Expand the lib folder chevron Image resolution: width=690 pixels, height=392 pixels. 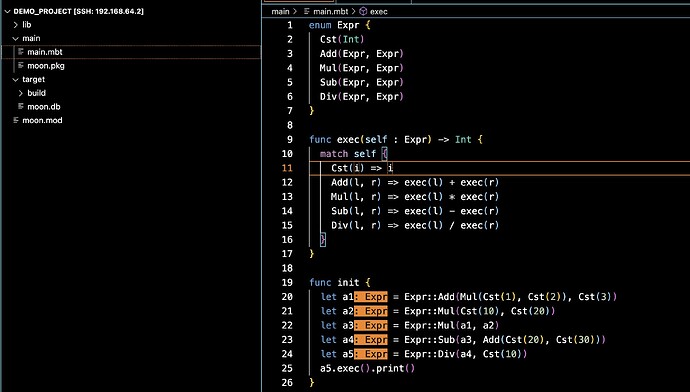16,25
